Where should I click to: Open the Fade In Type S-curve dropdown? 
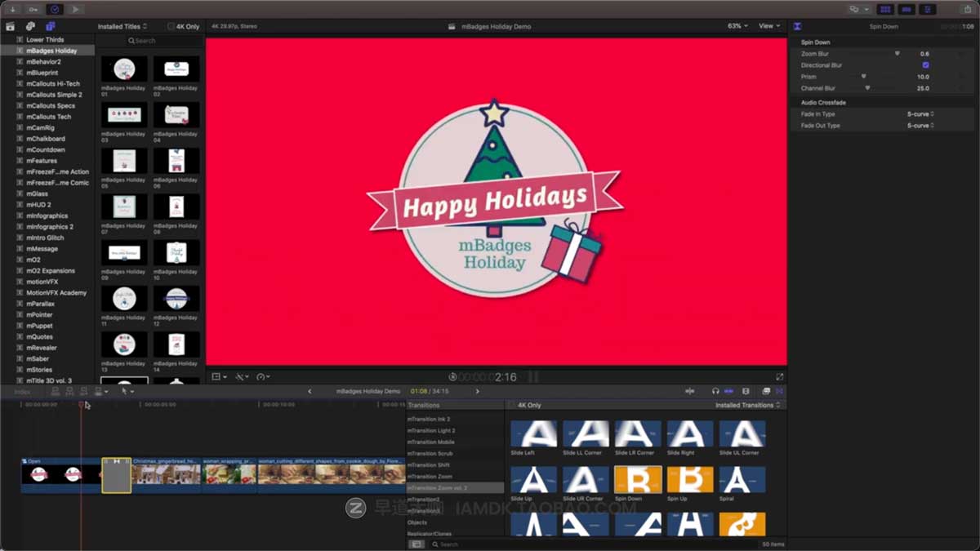(x=920, y=114)
